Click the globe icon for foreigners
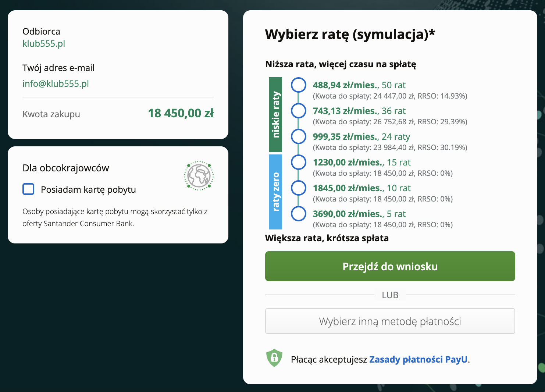Image resolution: width=545 pixels, height=392 pixels. 199,176
